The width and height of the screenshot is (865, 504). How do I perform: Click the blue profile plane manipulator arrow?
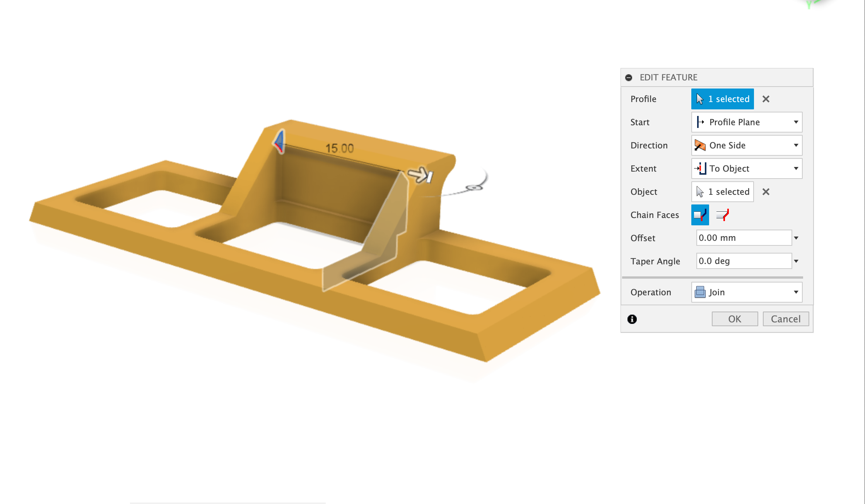(279, 142)
